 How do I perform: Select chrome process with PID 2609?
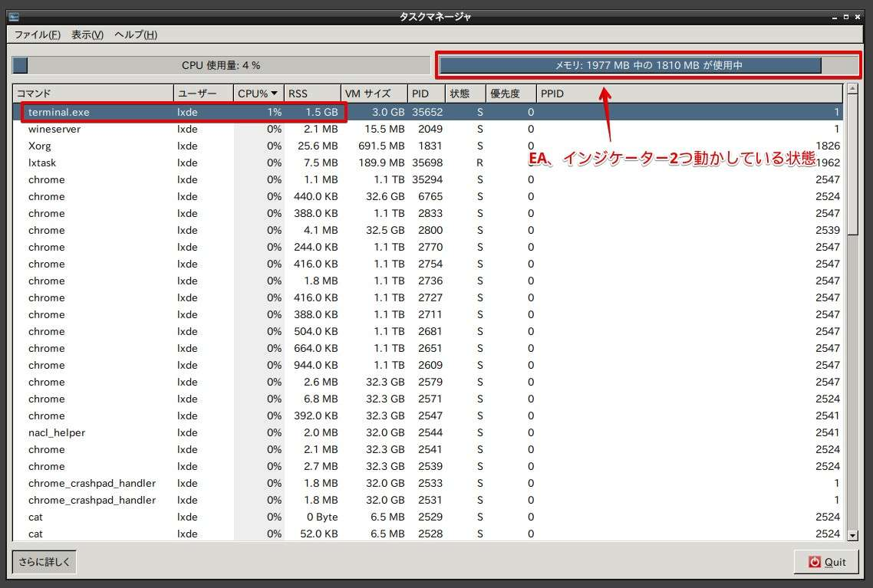tap(427, 365)
